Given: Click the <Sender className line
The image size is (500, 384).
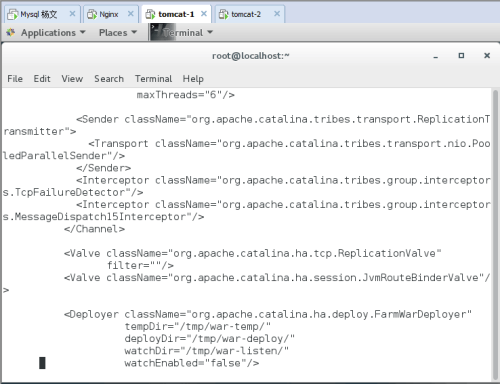Looking at the screenshot, I should (283, 119).
